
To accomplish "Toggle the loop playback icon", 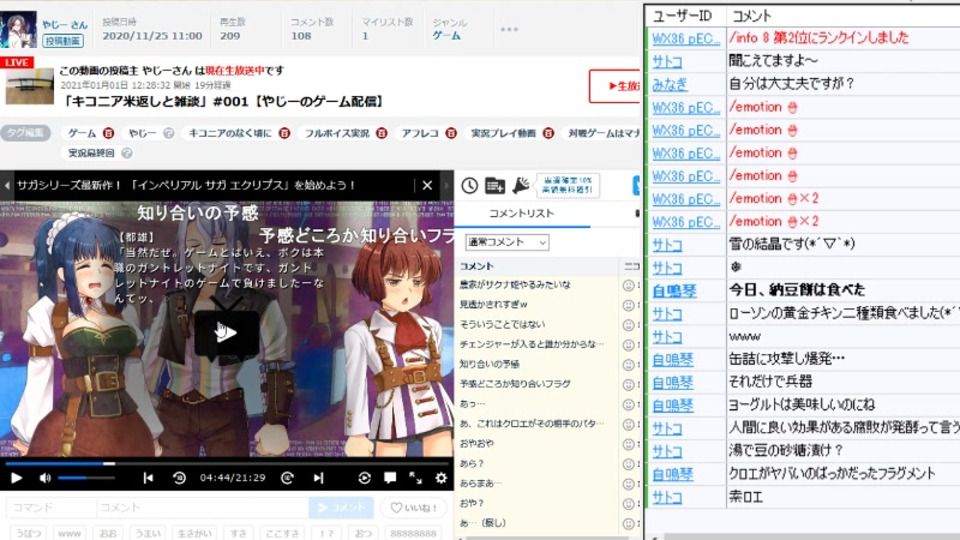I will [x=364, y=478].
